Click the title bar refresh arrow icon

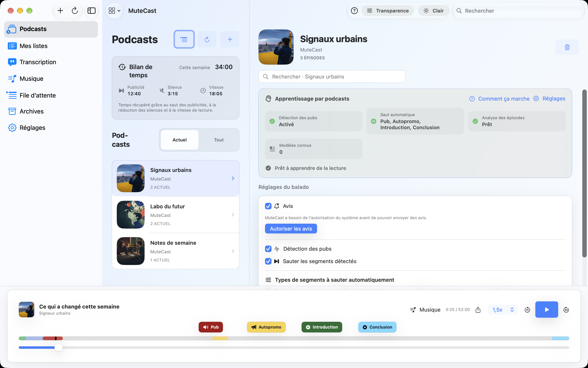[75, 11]
